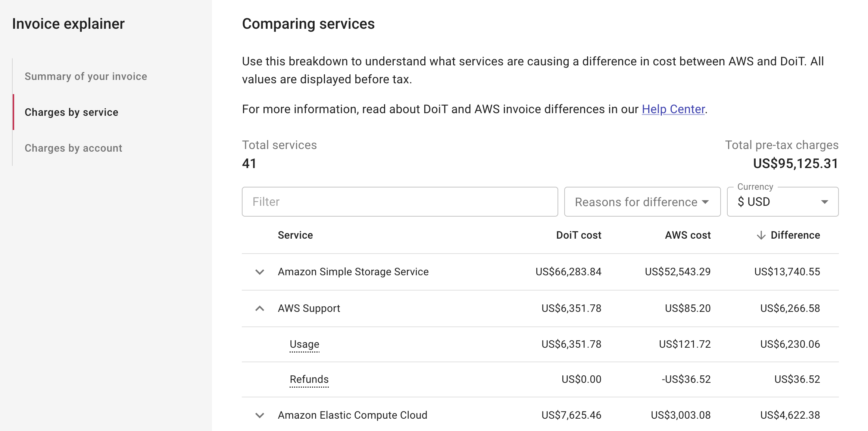
Task: Click the Difference column header text
Action: (795, 235)
